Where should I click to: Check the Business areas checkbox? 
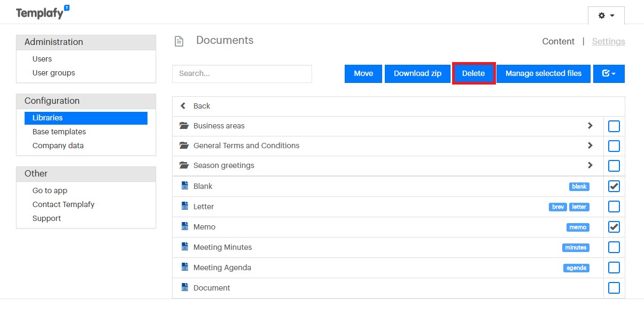(614, 126)
